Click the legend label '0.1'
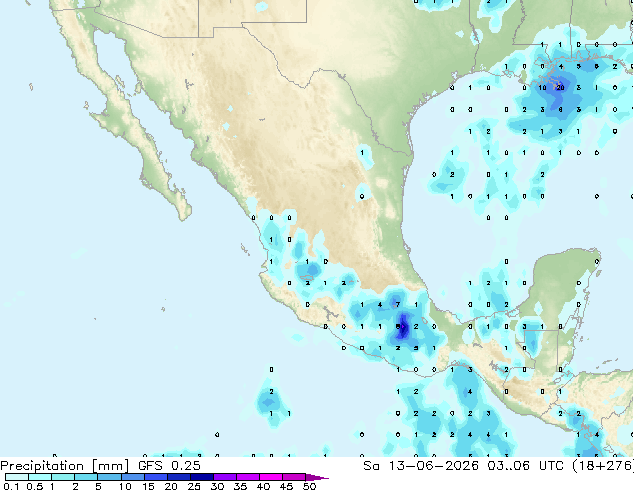Image resolution: width=634 pixels, height=490 pixels. click(11, 486)
